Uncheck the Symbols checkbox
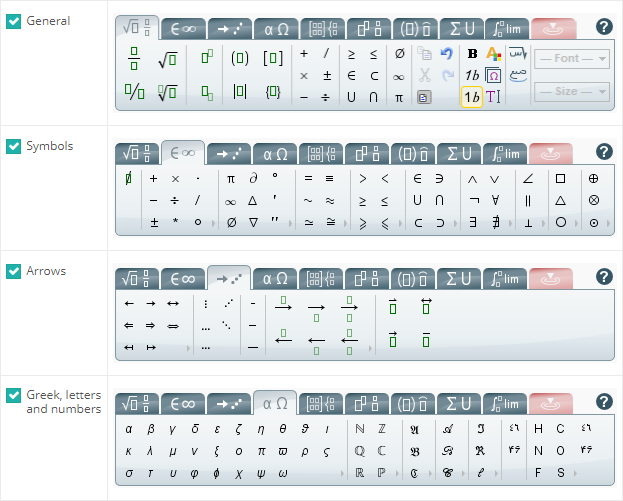The width and height of the screenshot is (623, 501). (x=14, y=146)
